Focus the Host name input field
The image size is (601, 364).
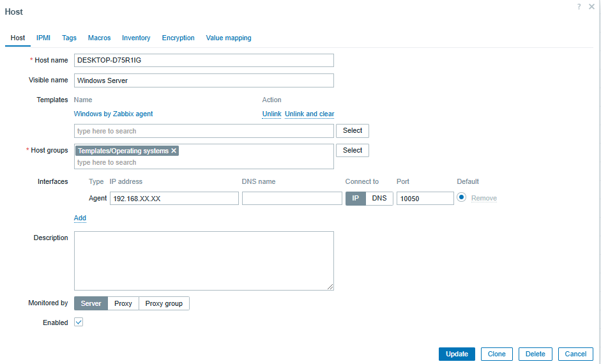[204, 61]
